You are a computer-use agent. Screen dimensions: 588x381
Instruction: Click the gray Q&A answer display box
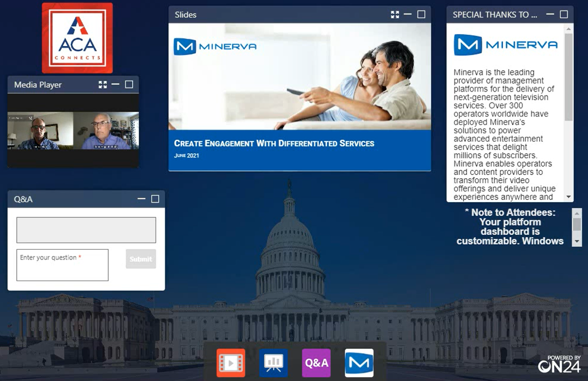(86, 230)
